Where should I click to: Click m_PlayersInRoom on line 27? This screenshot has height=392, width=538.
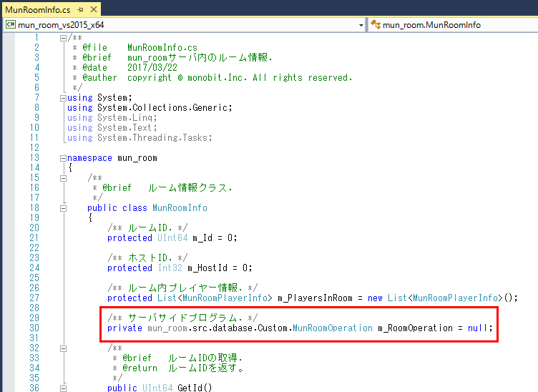(x=315, y=298)
